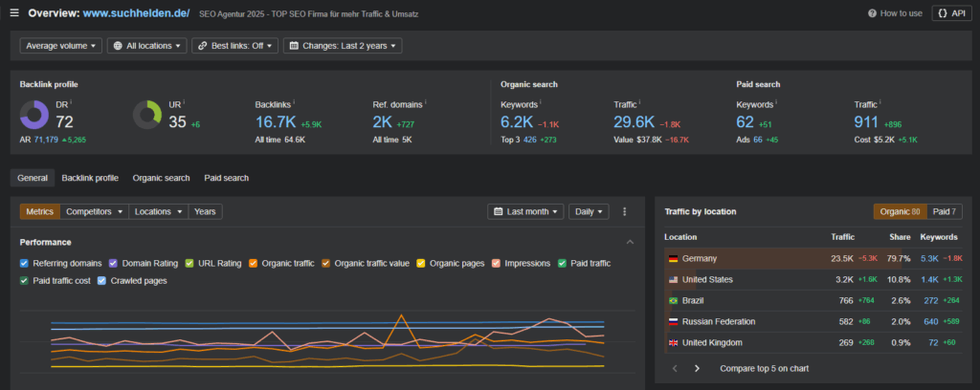Click info icon next to DR

click(71, 102)
